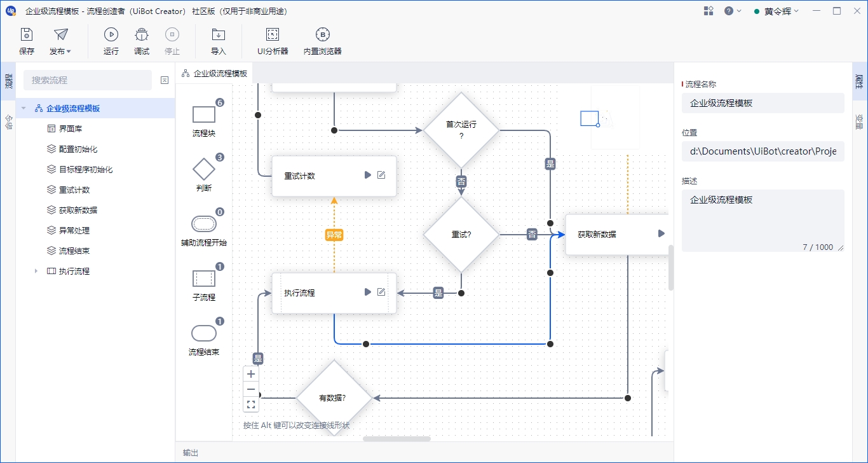
Task: Pick the 判断 diamond shape
Action: pos(204,169)
